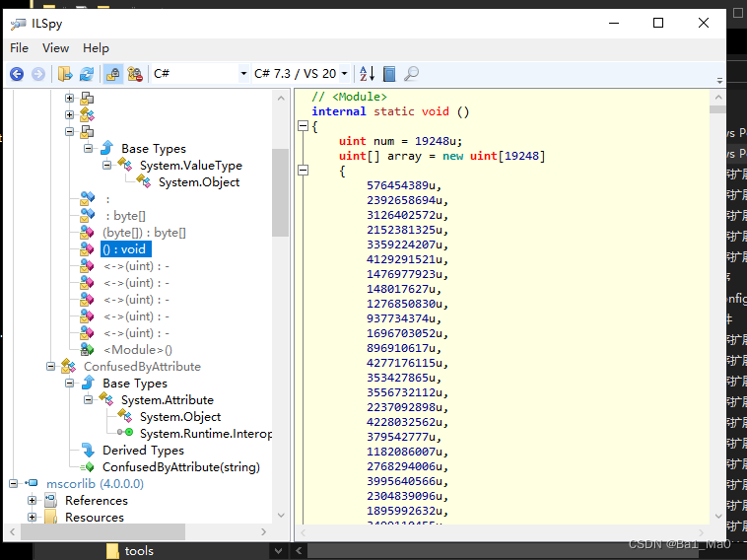Collapse the Base Types node above System.ValueType
747x560 pixels.
tap(88, 148)
